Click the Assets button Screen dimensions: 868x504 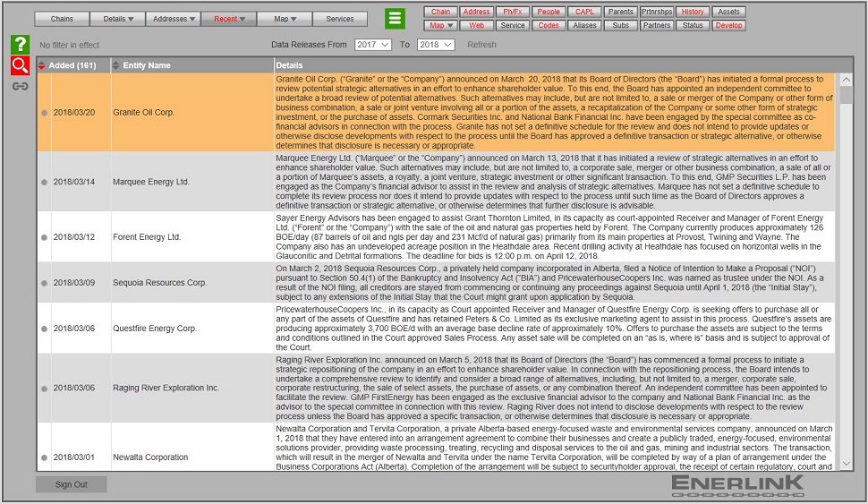coord(728,12)
